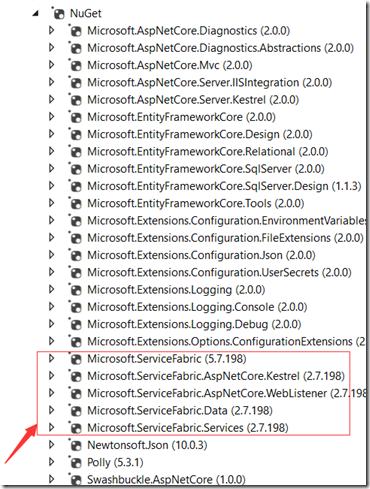Expand Microsoft.ServiceFabric.Services (2.7.198) node
Image resolution: width=370 pixels, height=489 pixels.
(51, 428)
